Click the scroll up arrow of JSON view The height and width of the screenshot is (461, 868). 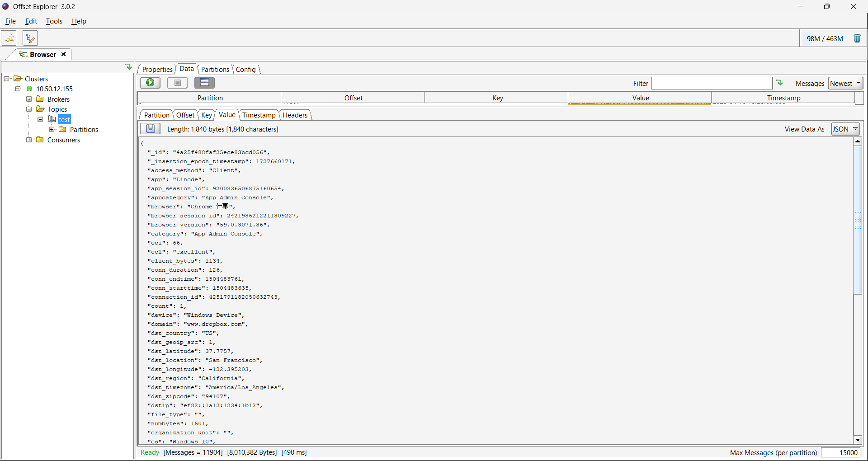click(858, 141)
